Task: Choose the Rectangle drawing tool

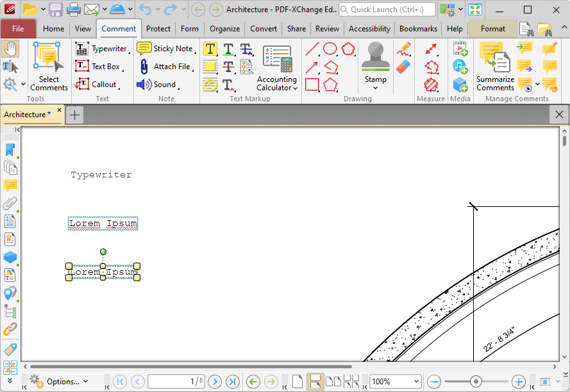Action: click(x=312, y=85)
